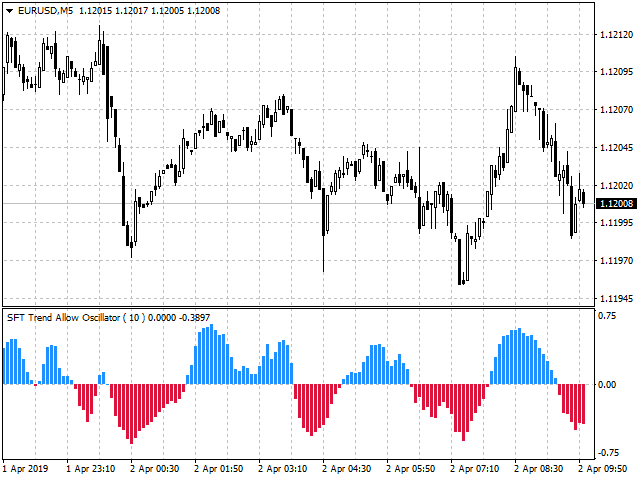Click the 2 Apr 03:10 time label
The height and width of the screenshot is (480, 640).
(283, 469)
